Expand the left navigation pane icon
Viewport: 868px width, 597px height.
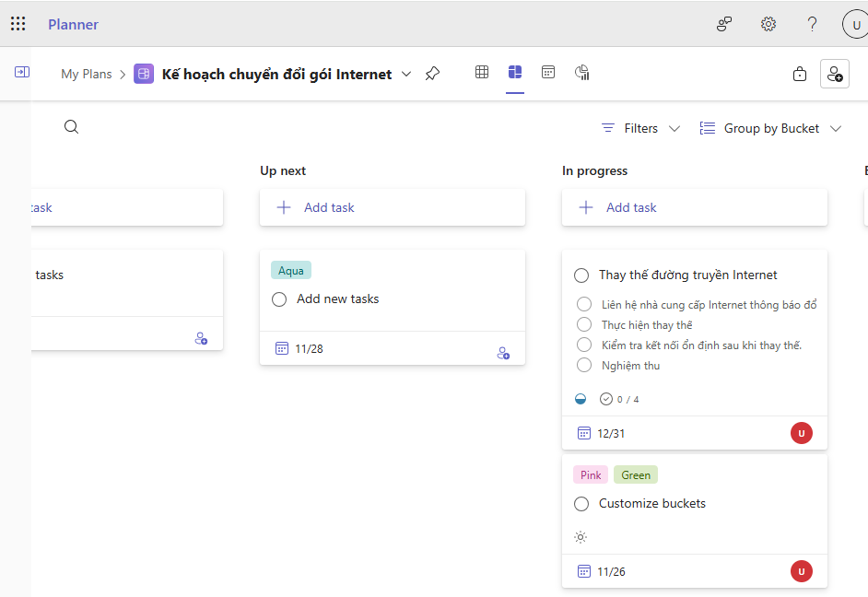click(x=22, y=72)
